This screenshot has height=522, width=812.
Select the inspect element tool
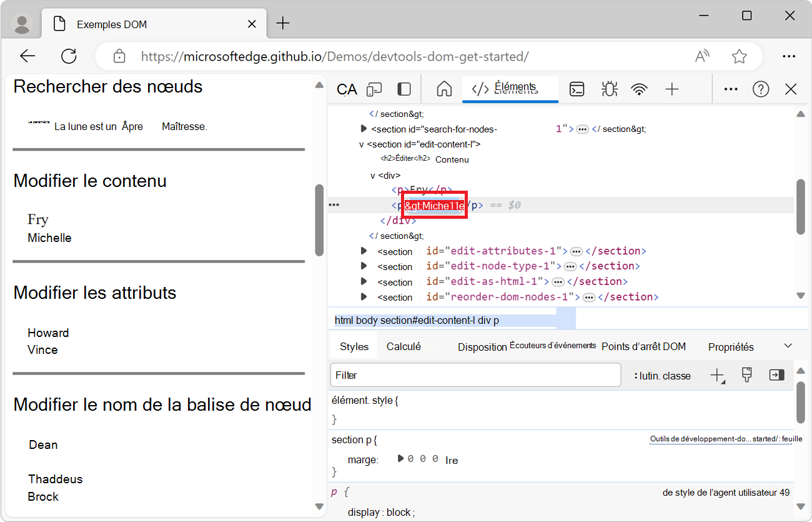(x=345, y=89)
